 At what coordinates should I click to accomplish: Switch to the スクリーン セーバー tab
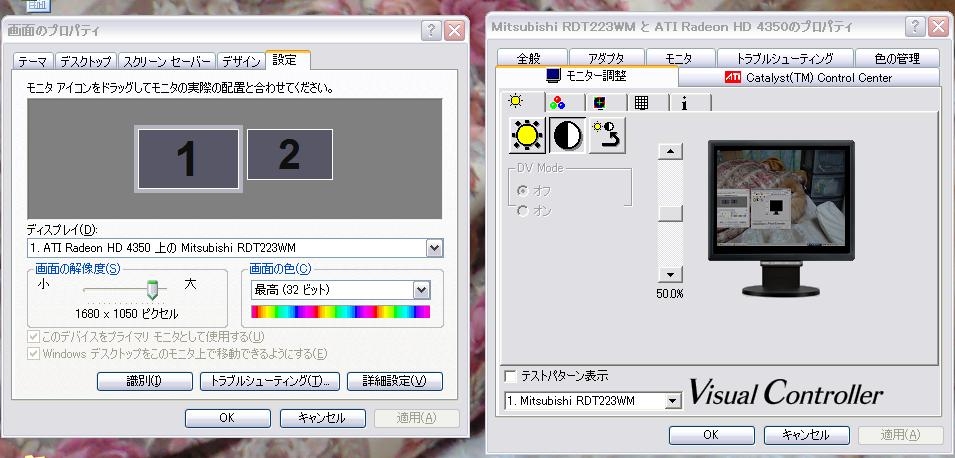pyautogui.click(x=167, y=62)
